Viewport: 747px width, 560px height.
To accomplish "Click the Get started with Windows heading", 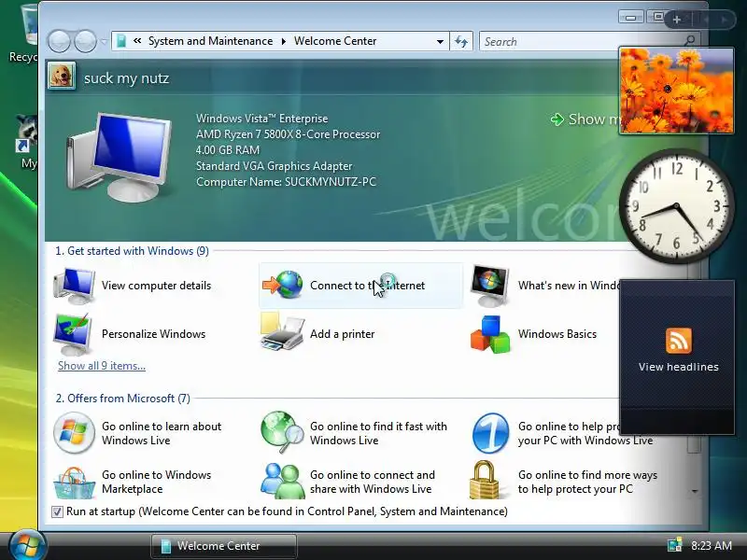I will point(132,251).
